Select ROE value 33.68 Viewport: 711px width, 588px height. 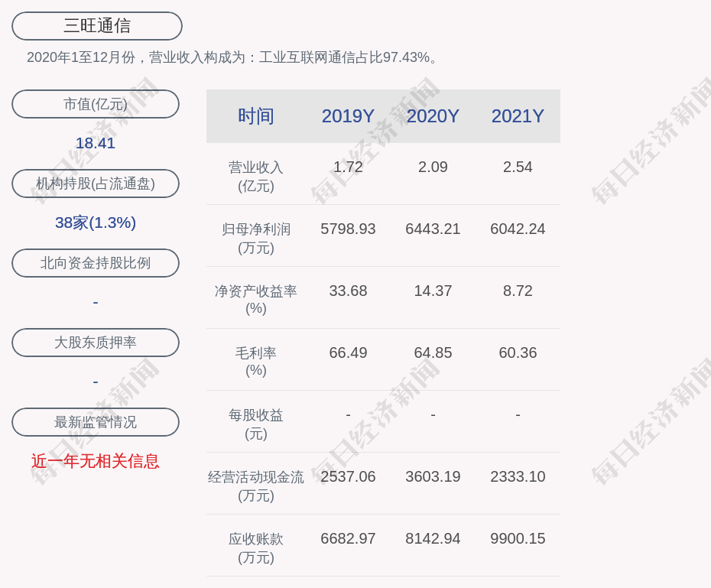pos(348,291)
